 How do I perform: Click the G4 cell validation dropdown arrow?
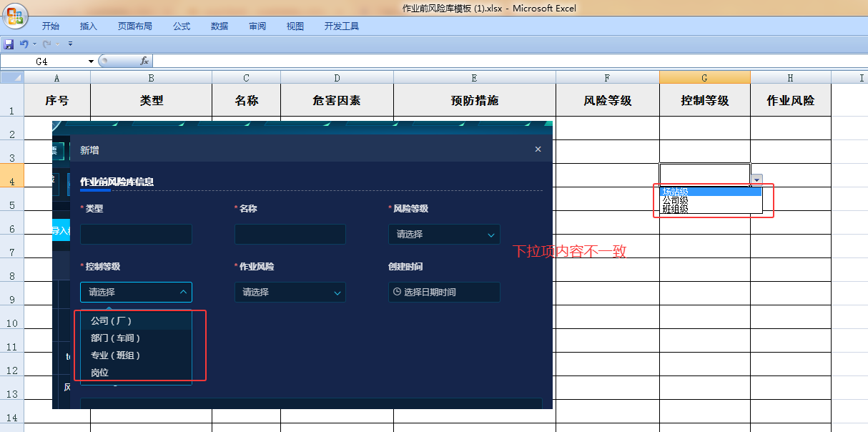756,180
